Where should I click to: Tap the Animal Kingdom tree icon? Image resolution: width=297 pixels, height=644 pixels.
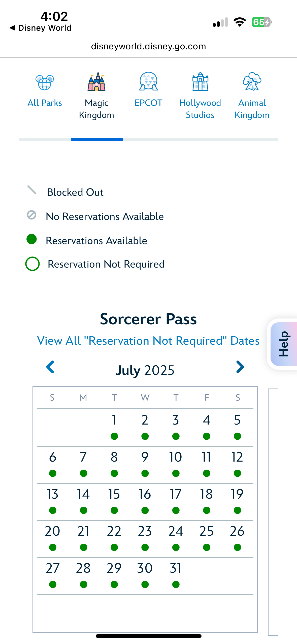(252, 82)
